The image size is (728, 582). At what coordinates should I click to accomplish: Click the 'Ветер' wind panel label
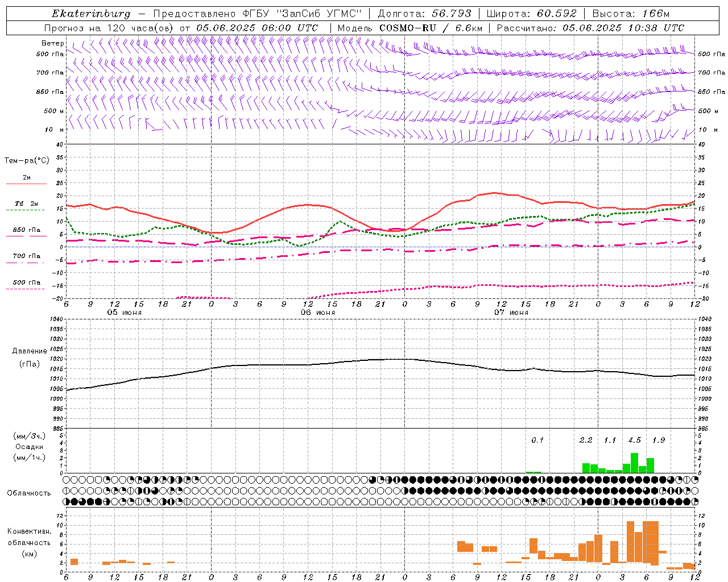point(53,43)
